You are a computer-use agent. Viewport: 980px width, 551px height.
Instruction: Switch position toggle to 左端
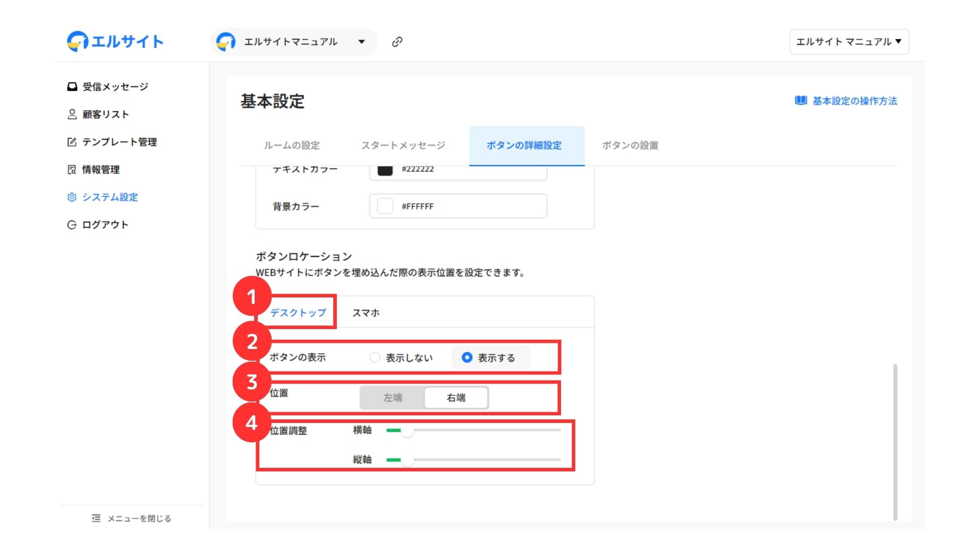(393, 397)
